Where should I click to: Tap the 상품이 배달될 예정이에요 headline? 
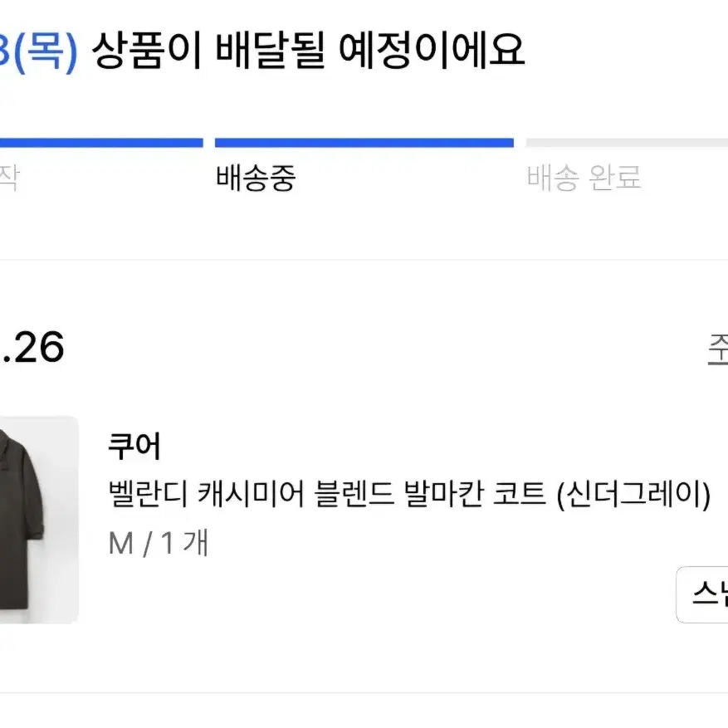click(x=309, y=50)
